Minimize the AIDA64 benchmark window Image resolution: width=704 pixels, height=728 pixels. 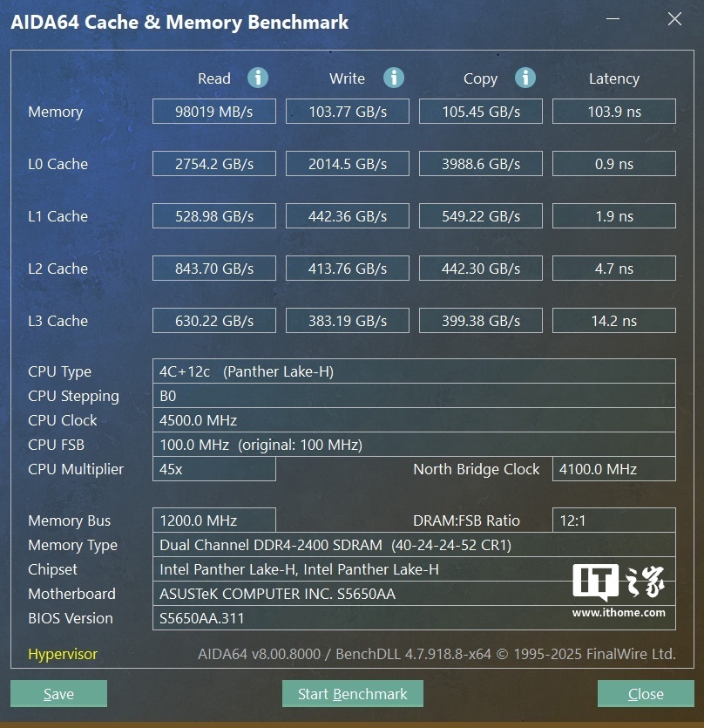[613, 19]
